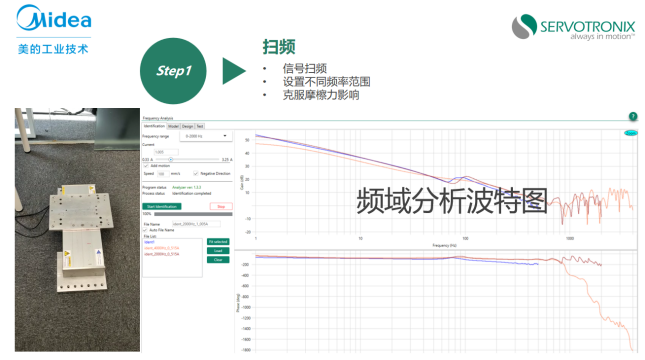This screenshot has width=645, height=360.
Task: Click the cyan Zoom badge on chart
Action: tap(630, 133)
